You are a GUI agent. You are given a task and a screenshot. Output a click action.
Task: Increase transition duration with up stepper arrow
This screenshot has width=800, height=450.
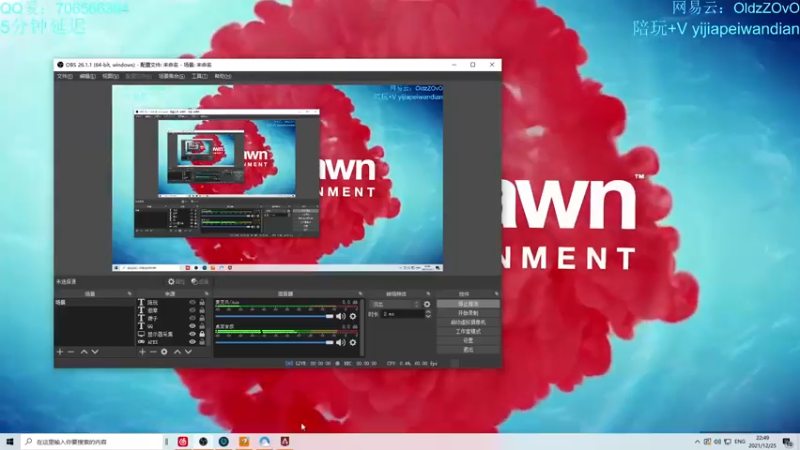coord(428,312)
